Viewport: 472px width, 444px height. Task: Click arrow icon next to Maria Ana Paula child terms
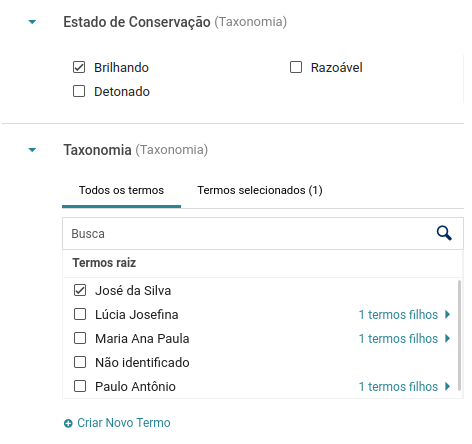448,338
